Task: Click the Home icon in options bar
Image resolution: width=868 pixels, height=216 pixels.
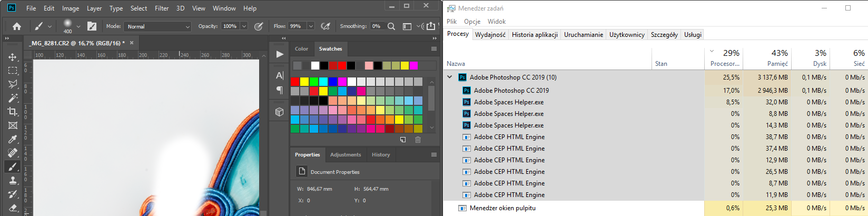Action: [x=17, y=26]
